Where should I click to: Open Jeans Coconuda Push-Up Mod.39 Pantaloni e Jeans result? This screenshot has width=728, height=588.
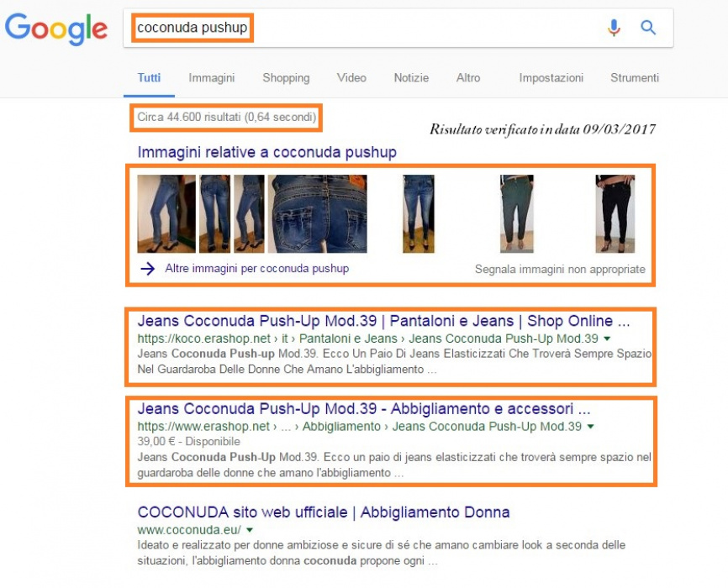point(383,321)
